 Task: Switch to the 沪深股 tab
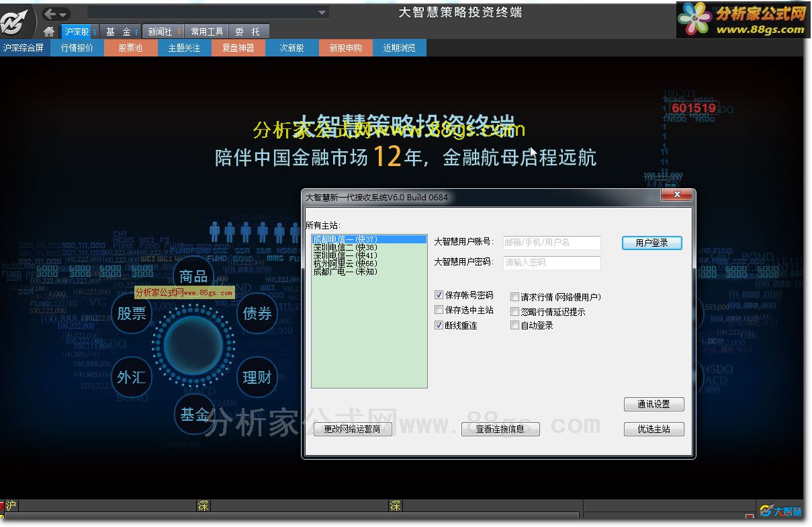77,32
